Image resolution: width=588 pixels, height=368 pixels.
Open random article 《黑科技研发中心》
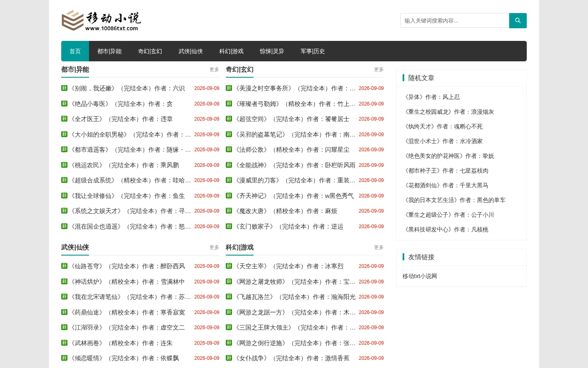tap(445, 229)
